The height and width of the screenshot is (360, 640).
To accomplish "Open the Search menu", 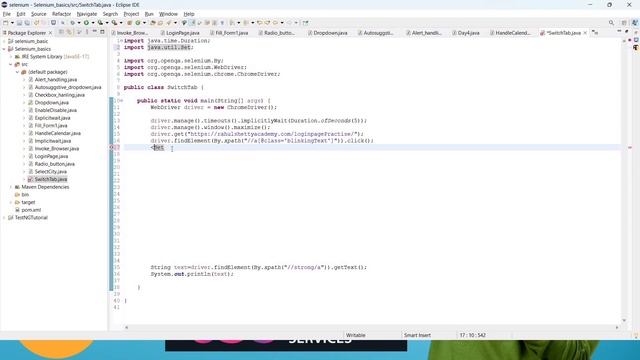I will point(110,14).
